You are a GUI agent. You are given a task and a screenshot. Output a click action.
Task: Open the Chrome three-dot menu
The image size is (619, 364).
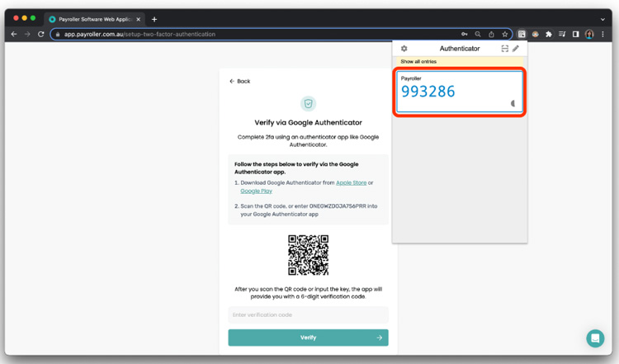coord(602,34)
